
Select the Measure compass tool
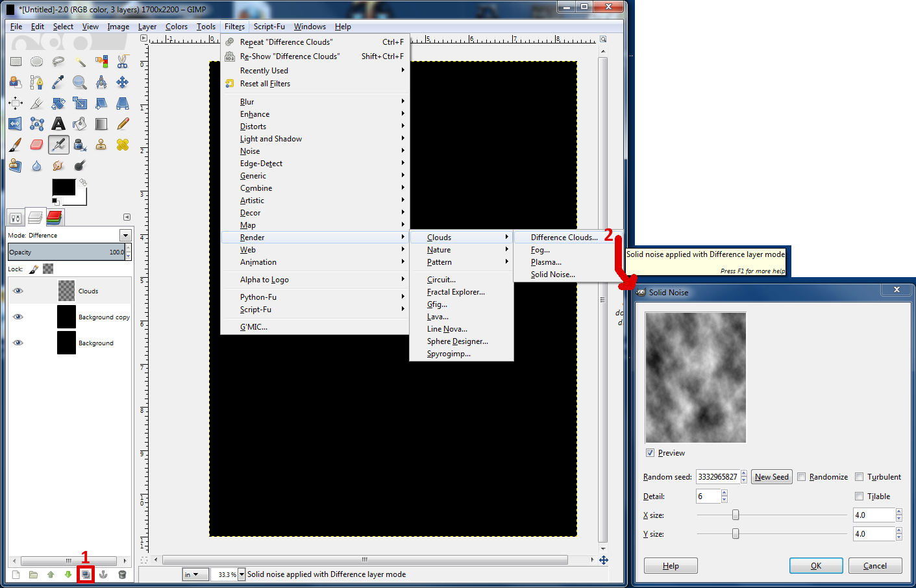tap(101, 82)
